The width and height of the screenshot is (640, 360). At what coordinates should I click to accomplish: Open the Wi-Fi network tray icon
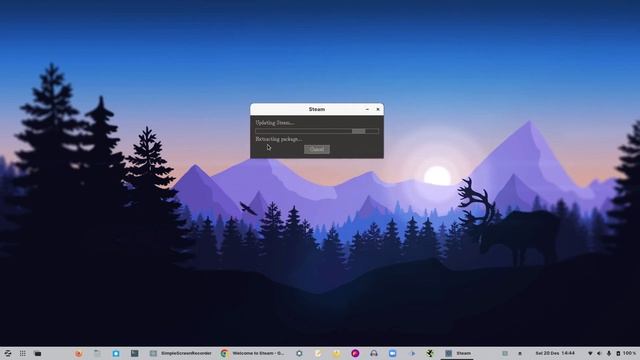click(590, 353)
